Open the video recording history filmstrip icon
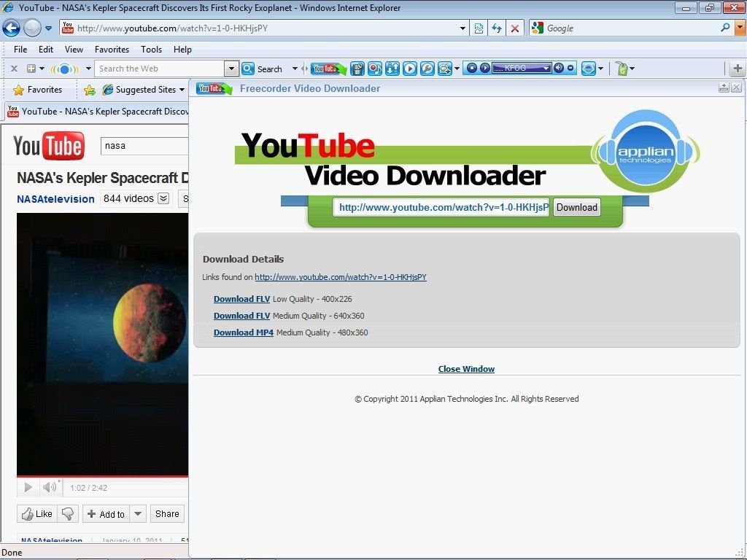 pos(357,69)
